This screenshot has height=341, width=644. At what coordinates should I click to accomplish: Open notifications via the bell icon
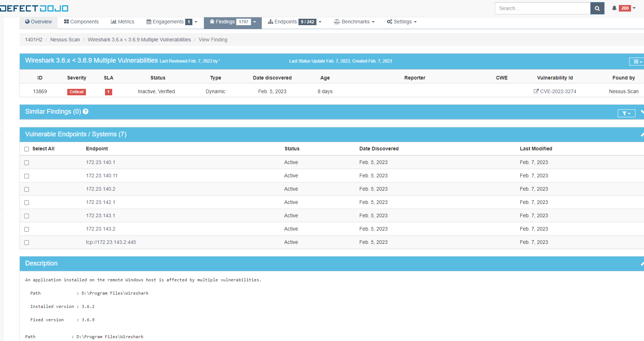(614, 8)
